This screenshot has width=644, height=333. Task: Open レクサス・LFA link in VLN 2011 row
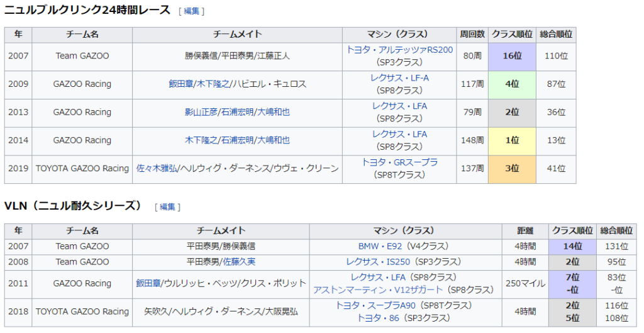[378, 277]
